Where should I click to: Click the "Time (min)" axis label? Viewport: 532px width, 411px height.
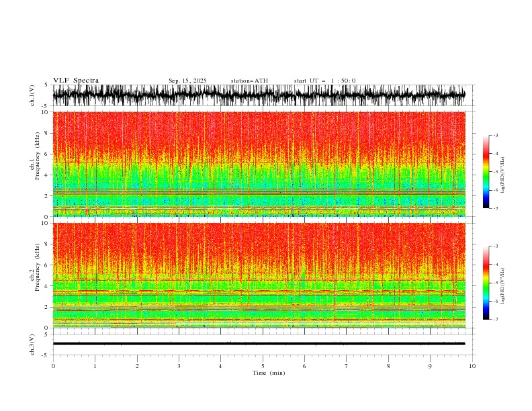(x=269, y=373)
